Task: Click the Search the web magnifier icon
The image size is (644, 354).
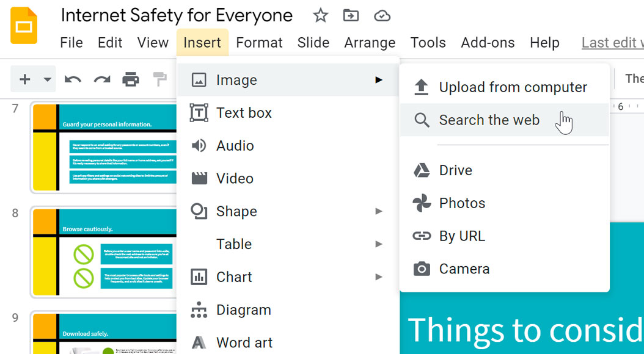Action: tap(421, 120)
